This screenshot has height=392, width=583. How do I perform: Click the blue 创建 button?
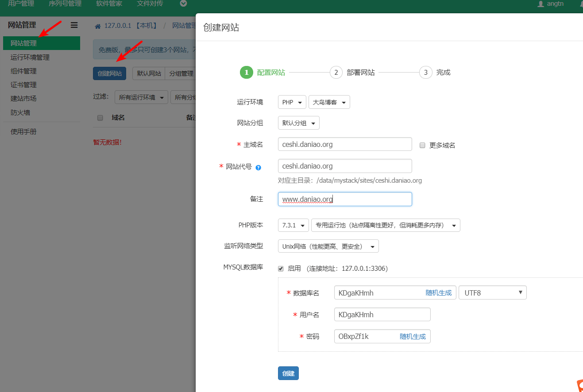(288, 373)
